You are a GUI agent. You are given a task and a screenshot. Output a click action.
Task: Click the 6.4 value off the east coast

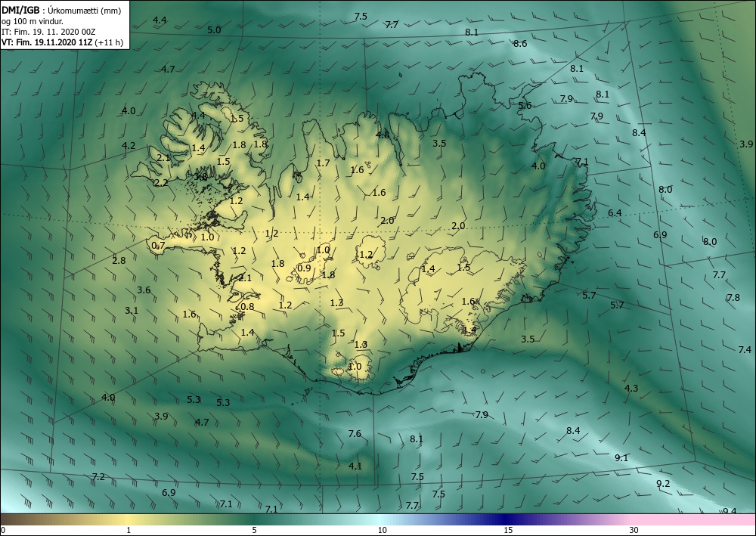coord(615,213)
